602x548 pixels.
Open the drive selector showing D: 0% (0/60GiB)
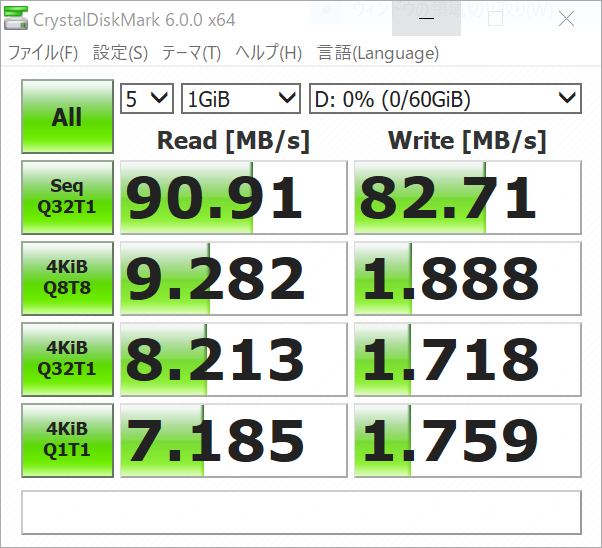click(444, 98)
